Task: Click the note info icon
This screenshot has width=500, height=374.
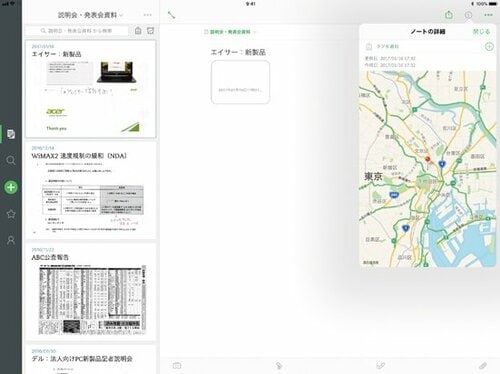Action: [468, 15]
